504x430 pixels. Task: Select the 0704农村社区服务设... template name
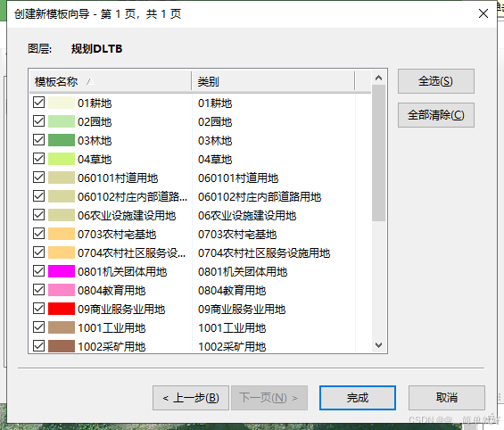132,253
